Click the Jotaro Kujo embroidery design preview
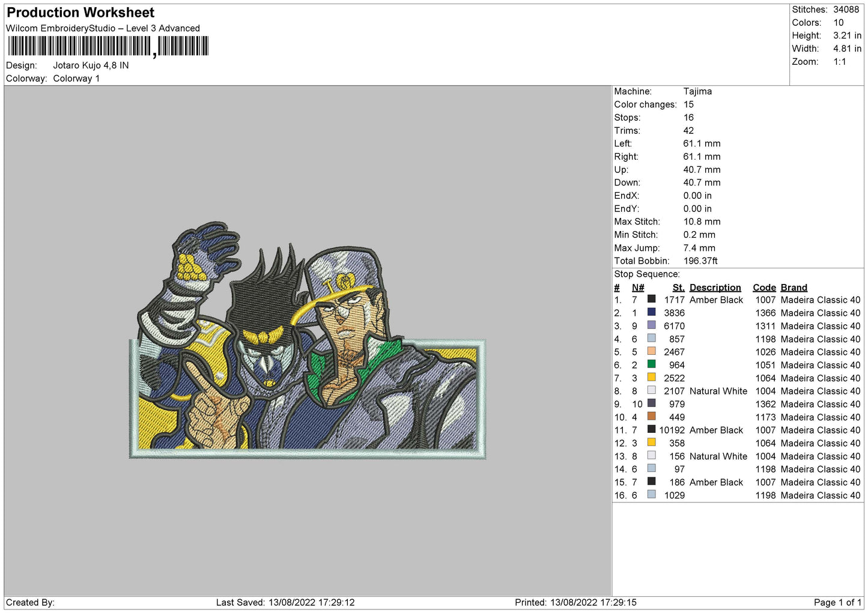 pyautogui.click(x=308, y=341)
